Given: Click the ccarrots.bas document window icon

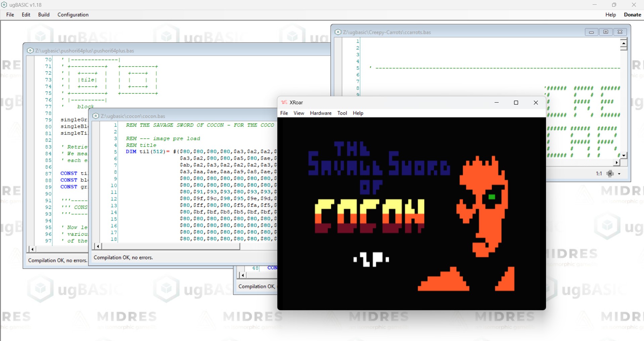Looking at the screenshot, I should [x=338, y=32].
